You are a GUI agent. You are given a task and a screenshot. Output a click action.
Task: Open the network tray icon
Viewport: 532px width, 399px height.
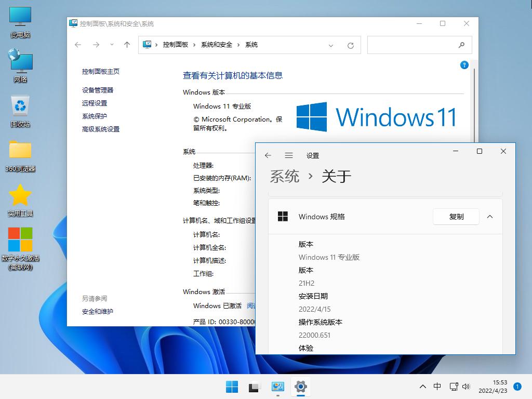point(454,387)
